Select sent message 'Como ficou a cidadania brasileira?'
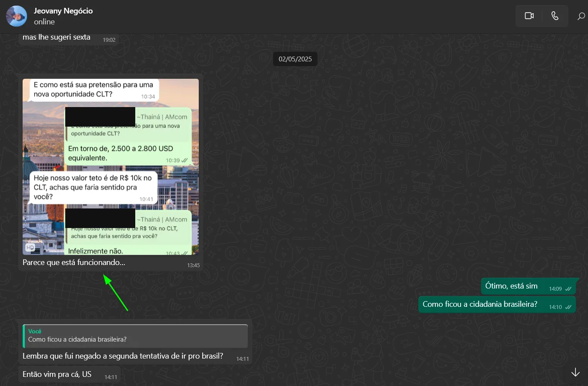588x386 pixels. 497,305
